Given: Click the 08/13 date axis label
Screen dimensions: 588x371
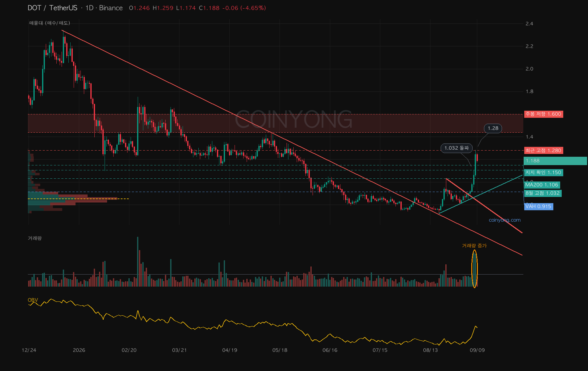Looking at the screenshot, I should (430, 350).
